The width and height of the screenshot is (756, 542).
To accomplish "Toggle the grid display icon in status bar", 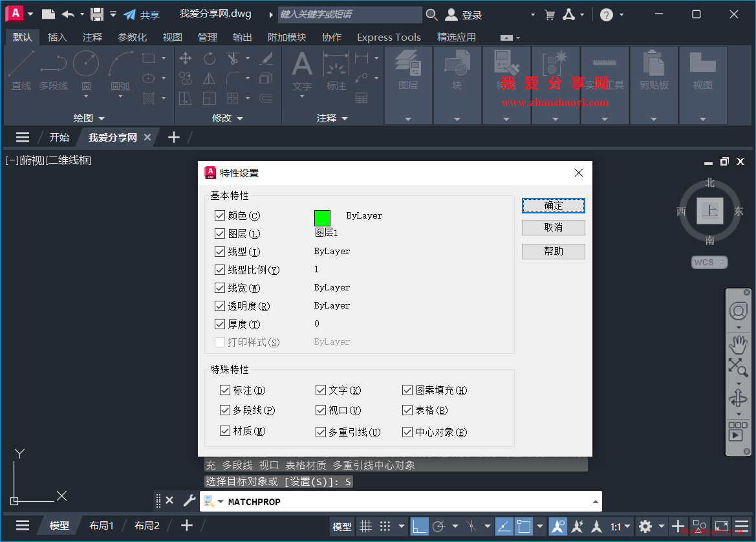I will tap(365, 526).
